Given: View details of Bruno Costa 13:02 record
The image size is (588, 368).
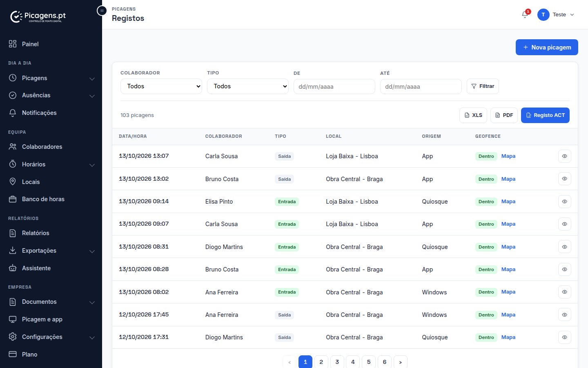Looking at the screenshot, I should coord(564,179).
